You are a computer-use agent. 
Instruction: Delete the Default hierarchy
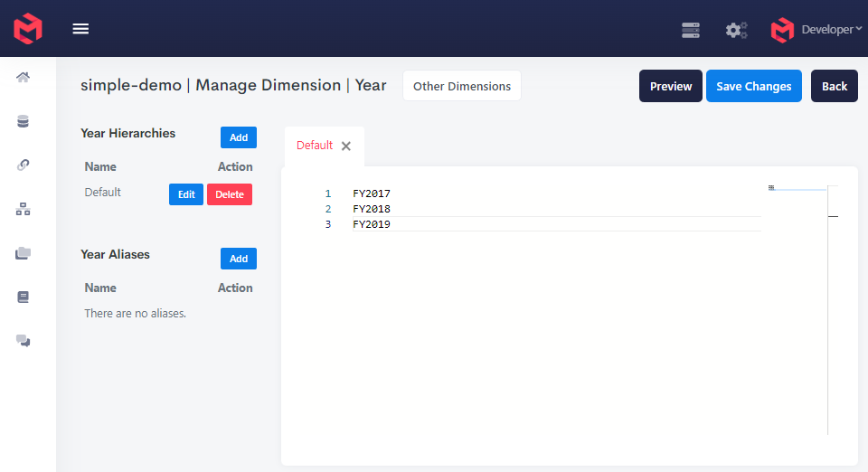[230, 194]
